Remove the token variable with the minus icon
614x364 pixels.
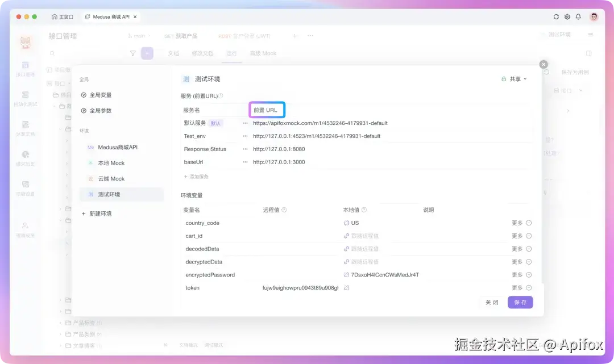[529, 288]
